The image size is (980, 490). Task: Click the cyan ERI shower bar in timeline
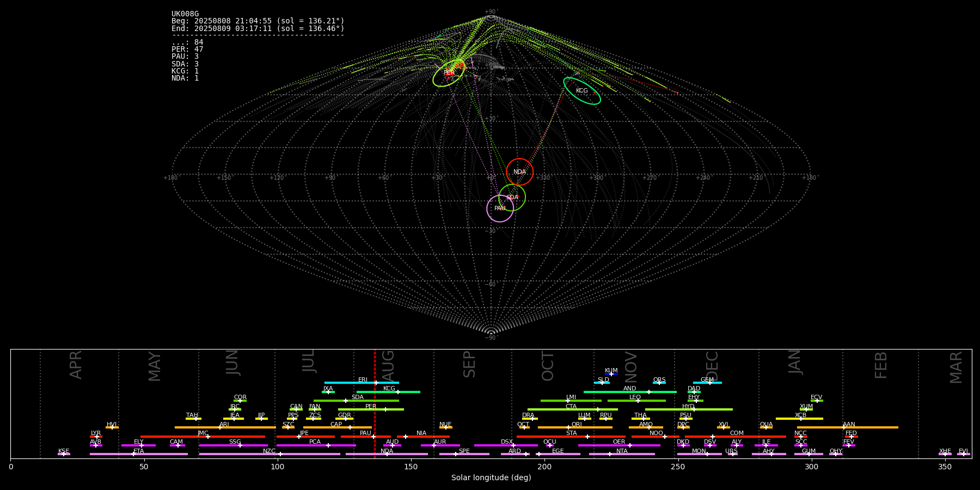coord(362,383)
